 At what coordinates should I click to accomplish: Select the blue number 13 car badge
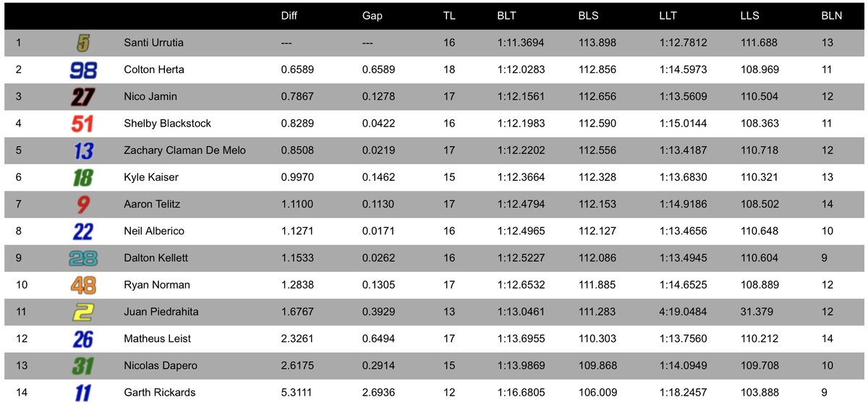[83, 150]
